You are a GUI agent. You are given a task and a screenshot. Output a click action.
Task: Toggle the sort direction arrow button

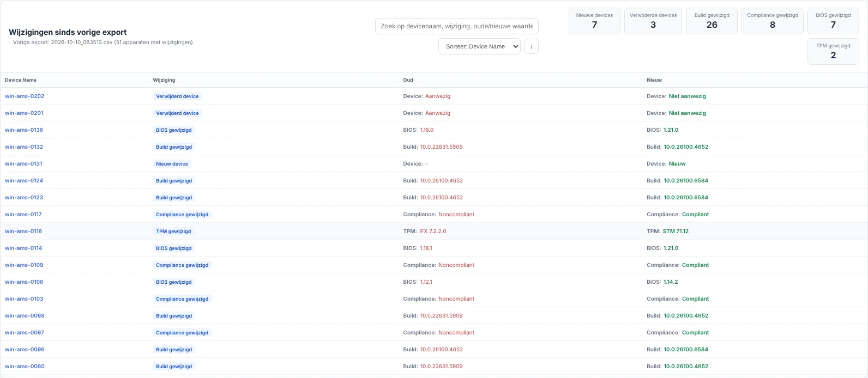[x=532, y=46]
